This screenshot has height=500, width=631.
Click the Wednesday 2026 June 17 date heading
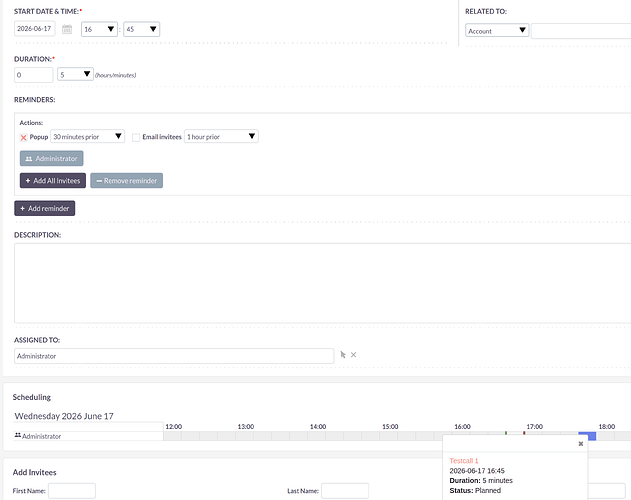64,416
